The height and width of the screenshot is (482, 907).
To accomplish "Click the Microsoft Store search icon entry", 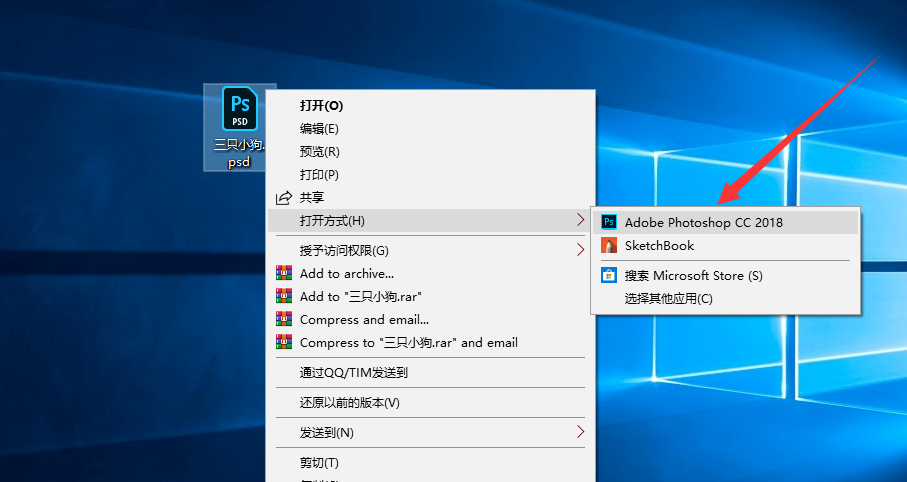I will pyautogui.click(x=609, y=275).
